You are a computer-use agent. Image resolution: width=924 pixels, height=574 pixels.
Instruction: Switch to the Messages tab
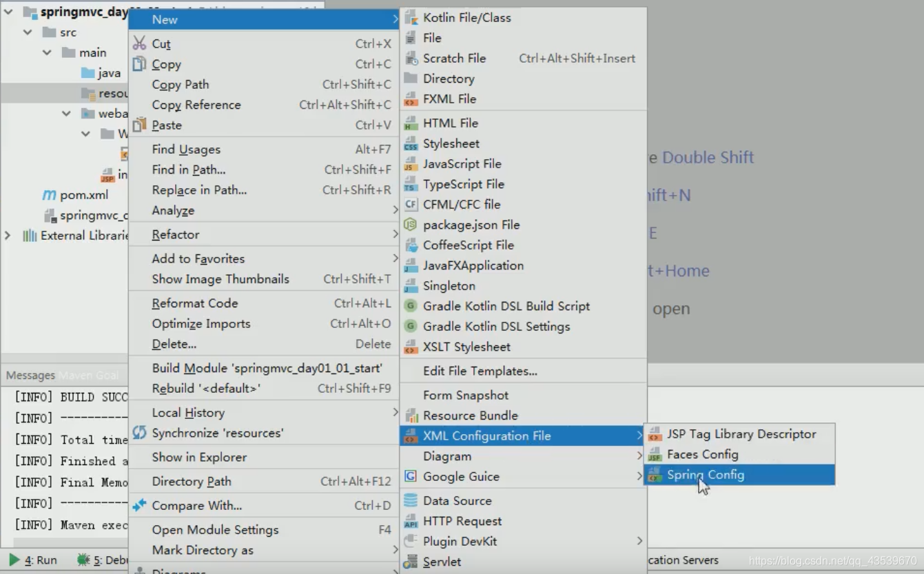30,376
